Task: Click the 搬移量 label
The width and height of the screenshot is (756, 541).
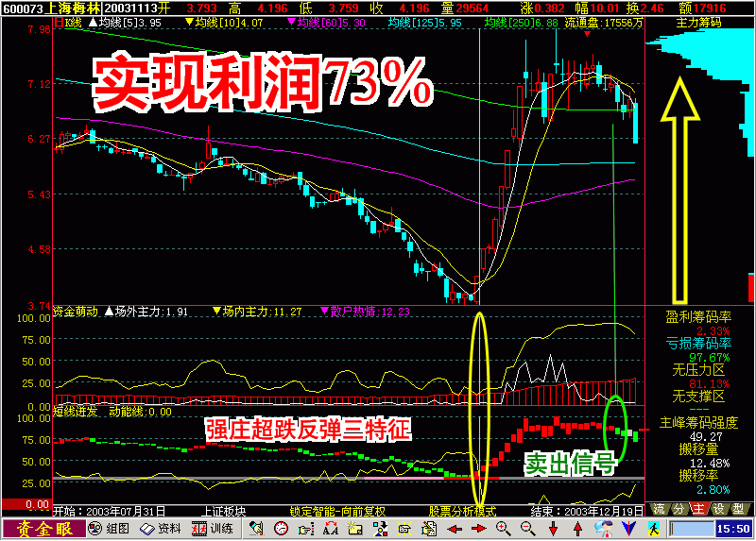Action: coord(698,449)
